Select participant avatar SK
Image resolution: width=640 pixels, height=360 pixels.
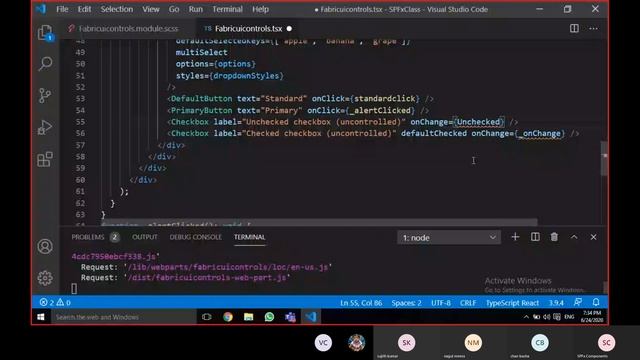[x=406, y=342]
